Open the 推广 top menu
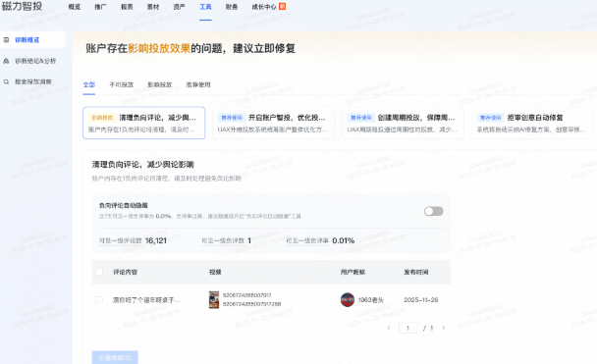The width and height of the screenshot is (597, 364). (100, 7)
